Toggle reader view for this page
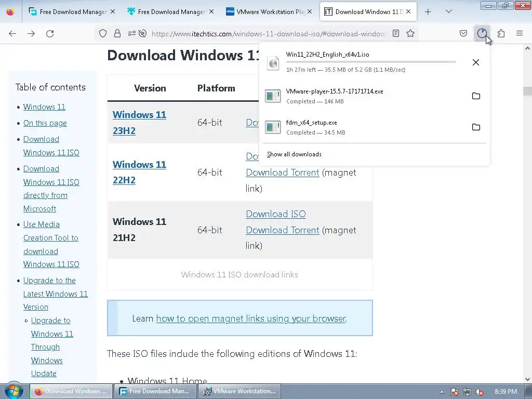This screenshot has height=399, width=532. coord(395,33)
